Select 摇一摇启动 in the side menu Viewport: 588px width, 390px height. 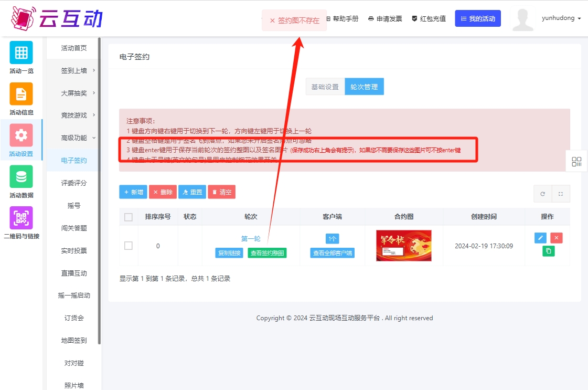pos(74,296)
